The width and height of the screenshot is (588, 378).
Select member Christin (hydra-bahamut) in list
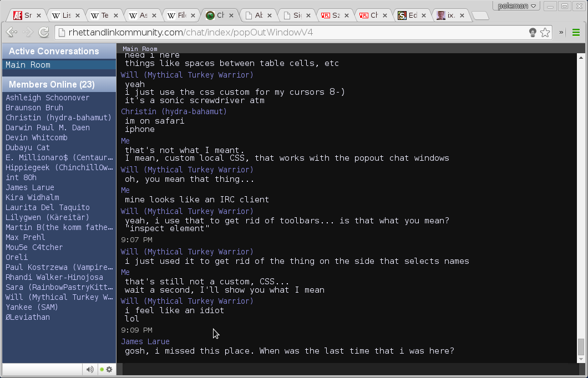(x=58, y=118)
